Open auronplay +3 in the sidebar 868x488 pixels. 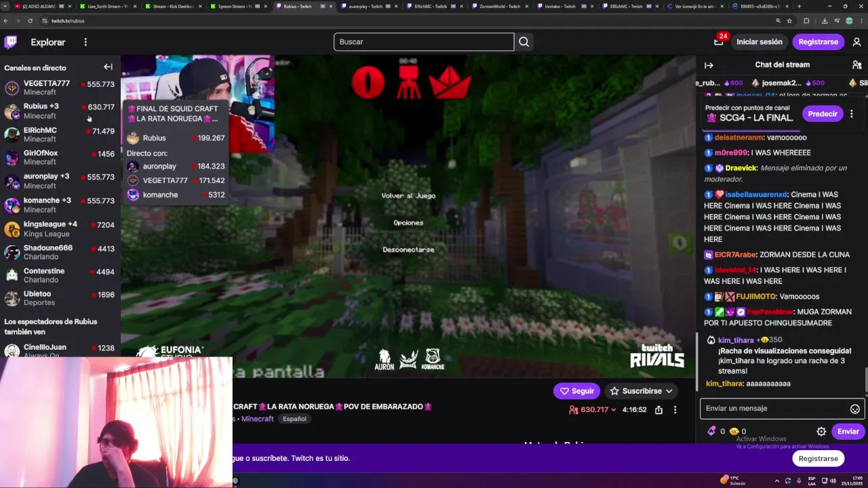tap(60, 181)
